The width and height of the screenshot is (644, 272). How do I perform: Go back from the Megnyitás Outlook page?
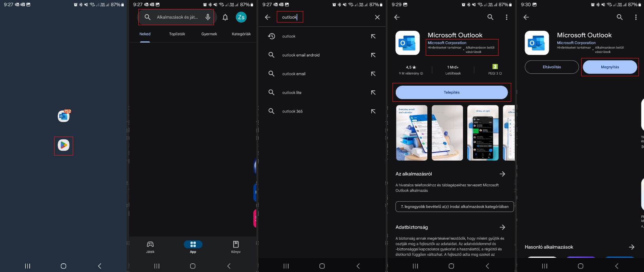(526, 17)
